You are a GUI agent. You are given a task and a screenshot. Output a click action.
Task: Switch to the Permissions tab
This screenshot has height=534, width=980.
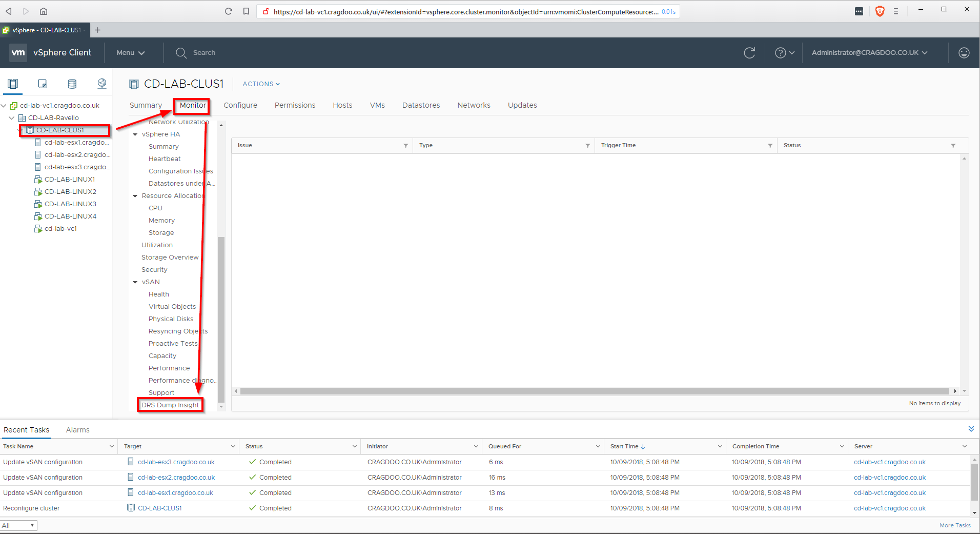tap(295, 105)
